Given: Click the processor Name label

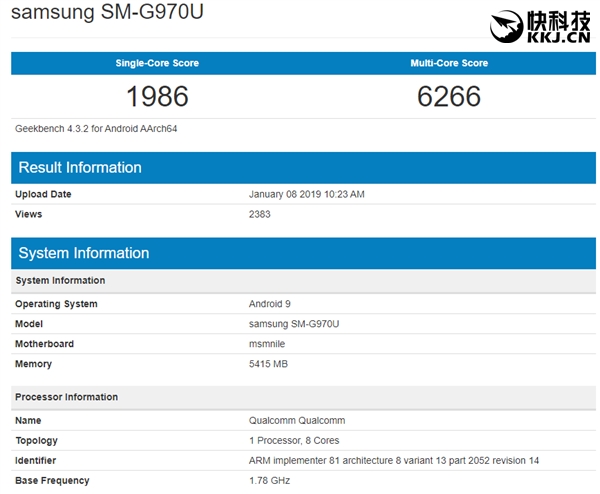Looking at the screenshot, I should click(28, 421).
